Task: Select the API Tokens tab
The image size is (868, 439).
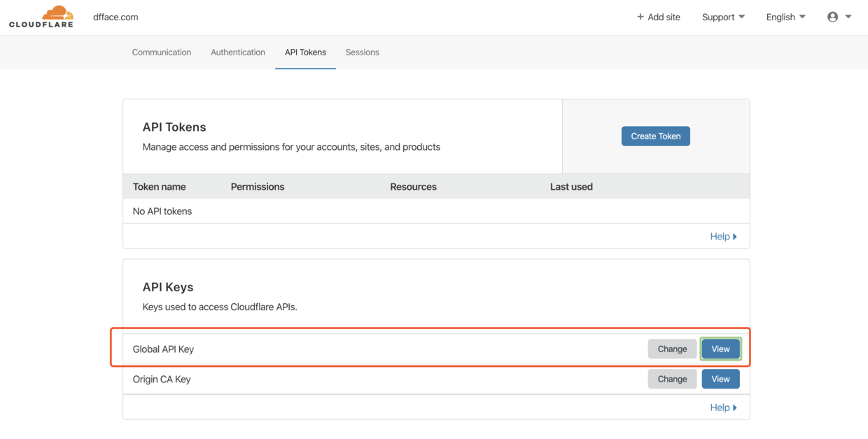Action: [305, 52]
